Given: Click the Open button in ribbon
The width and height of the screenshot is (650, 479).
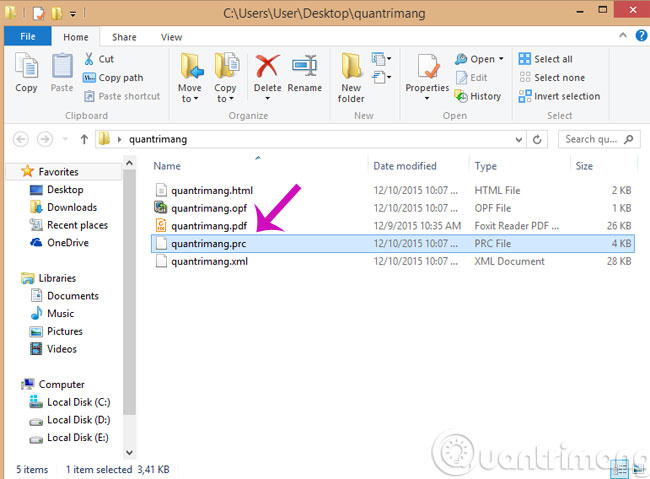Looking at the screenshot, I should click(x=475, y=59).
